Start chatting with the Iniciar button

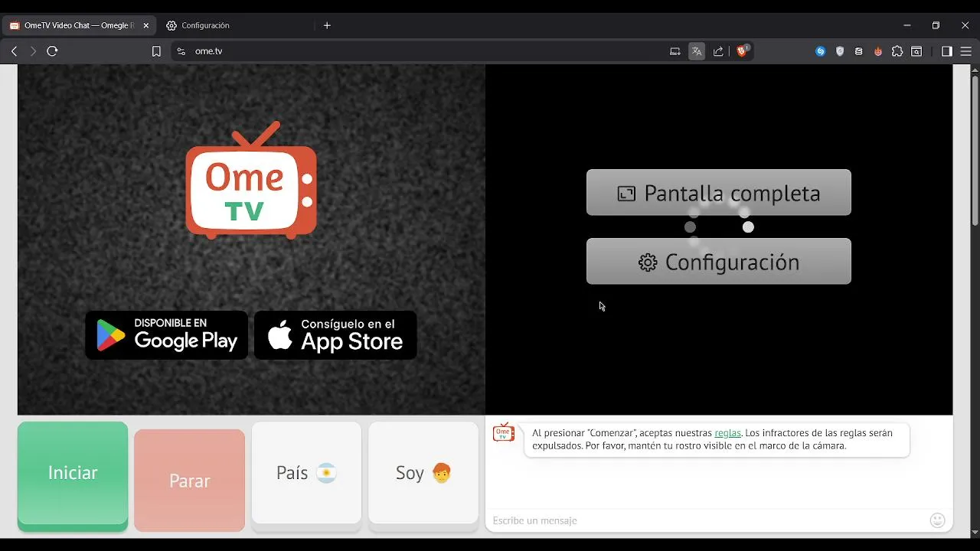tap(73, 476)
